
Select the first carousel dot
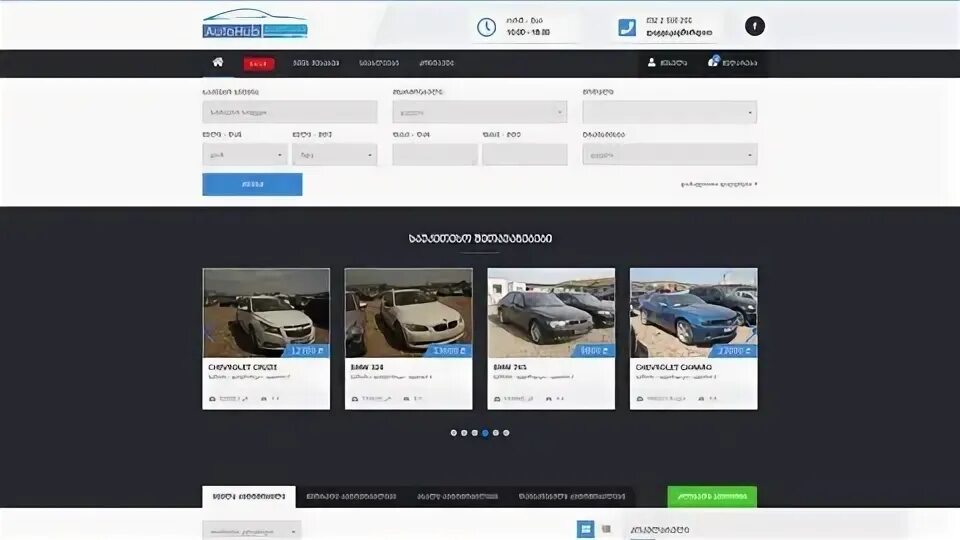(x=454, y=433)
